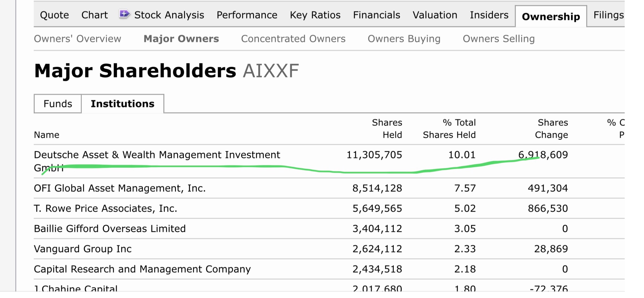Image resolution: width=644 pixels, height=298 pixels.
Task: Open the Owners' Overview link
Action: coord(77,39)
